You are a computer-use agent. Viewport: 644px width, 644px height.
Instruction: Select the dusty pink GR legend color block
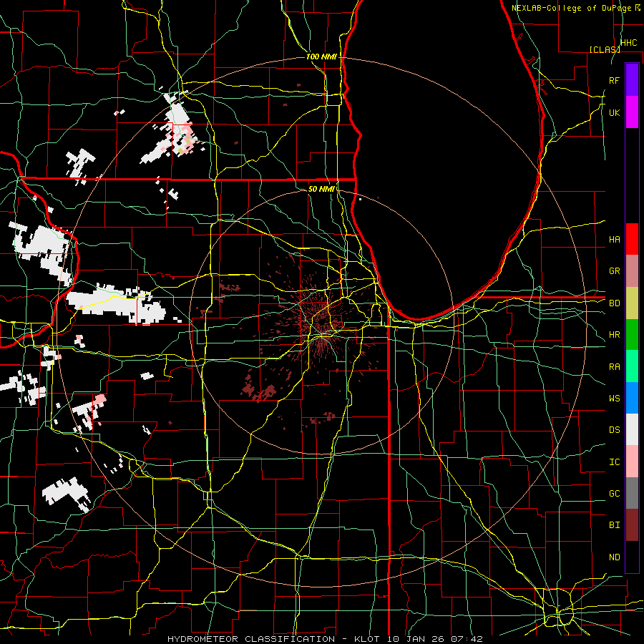pyautogui.click(x=632, y=271)
